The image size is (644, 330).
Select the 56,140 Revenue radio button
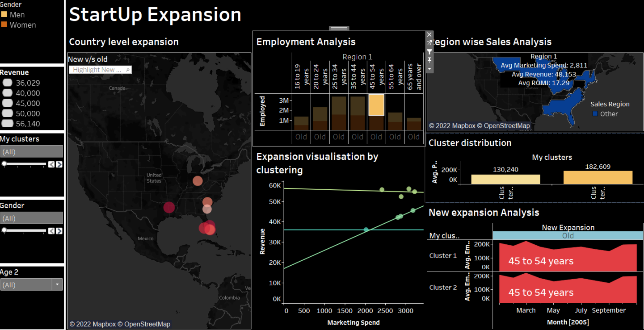pyautogui.click(x=7, y=124)
